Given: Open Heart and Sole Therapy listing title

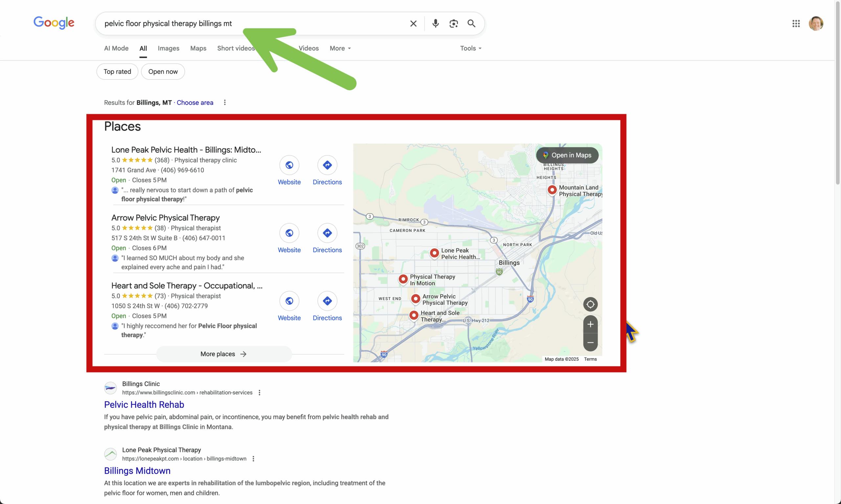Looking at the screenshot, I should (x=187, y=286).
